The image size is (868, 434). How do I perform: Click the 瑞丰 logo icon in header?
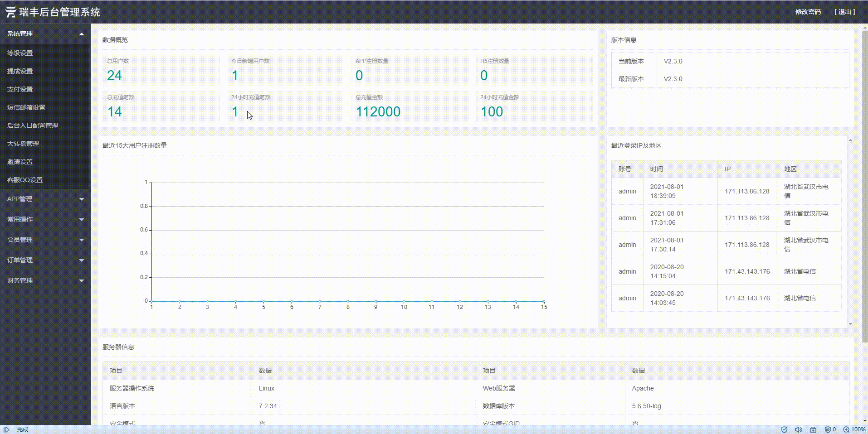point(10,12)
